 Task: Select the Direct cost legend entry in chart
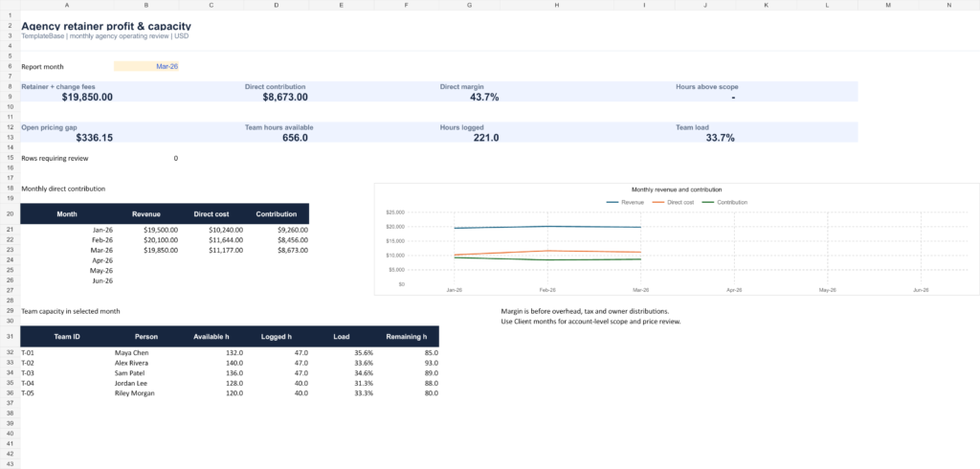click(x=674, y=202)
